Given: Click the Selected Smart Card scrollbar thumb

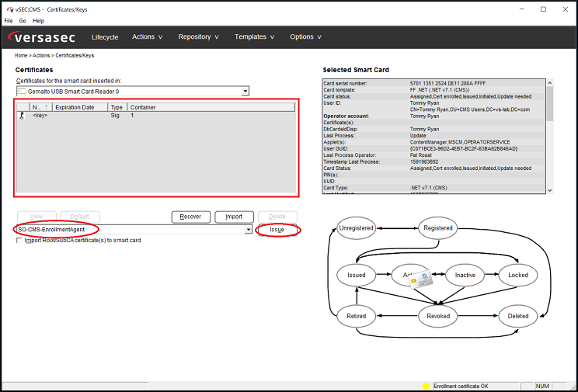Looking at the screenshot, I should click(x=549, y=103).
